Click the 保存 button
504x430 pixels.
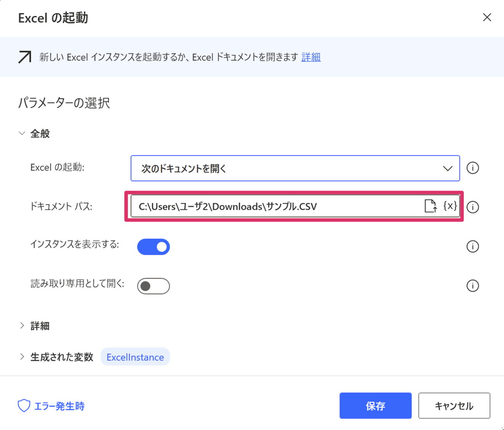(x=375, y=406)
